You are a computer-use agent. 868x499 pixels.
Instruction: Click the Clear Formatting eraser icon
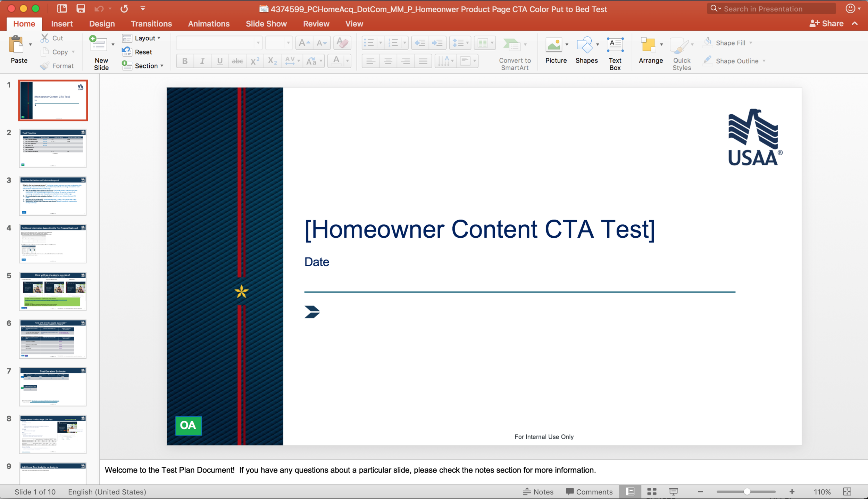pos(342,43)
